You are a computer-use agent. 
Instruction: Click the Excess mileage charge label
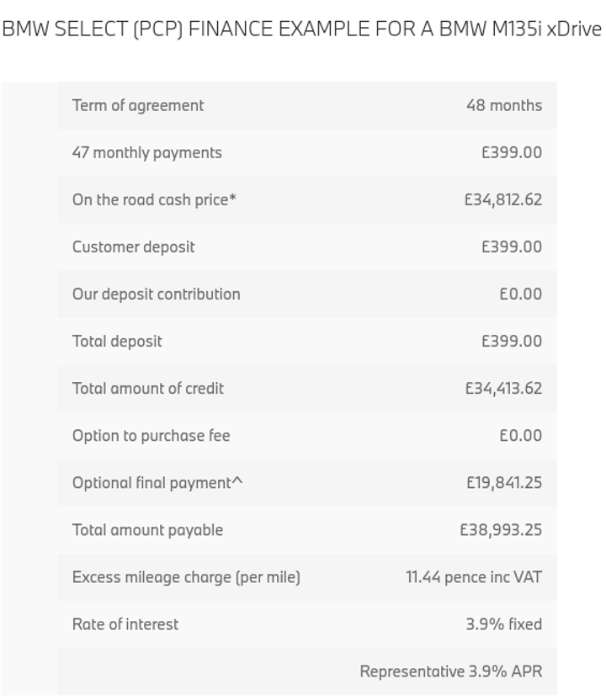coord(186,576)
